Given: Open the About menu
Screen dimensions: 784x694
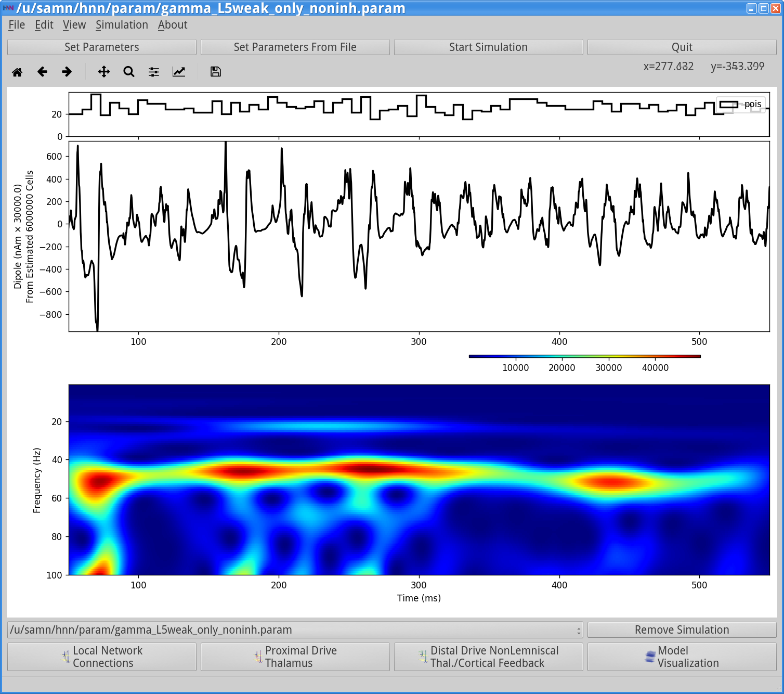Looking at the screenshot, I should tap(173, 25).
